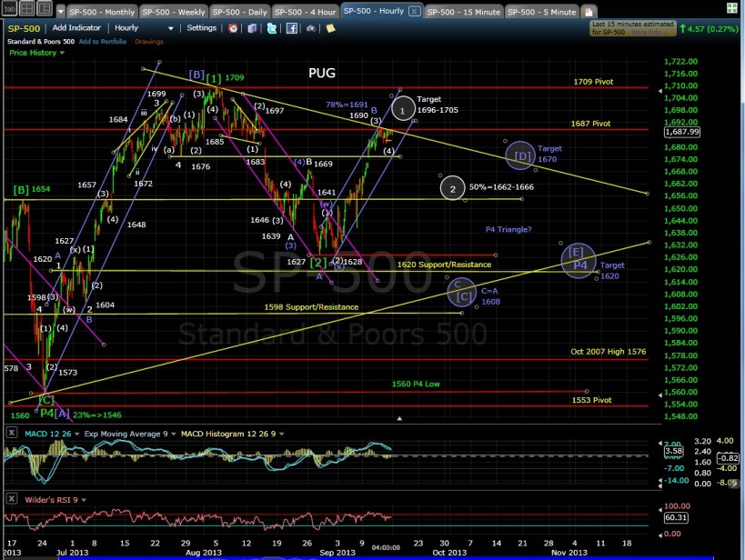Share chart via Facebook icon
Image resolution: width=745 pixels, height=560 pixels.
292,28
